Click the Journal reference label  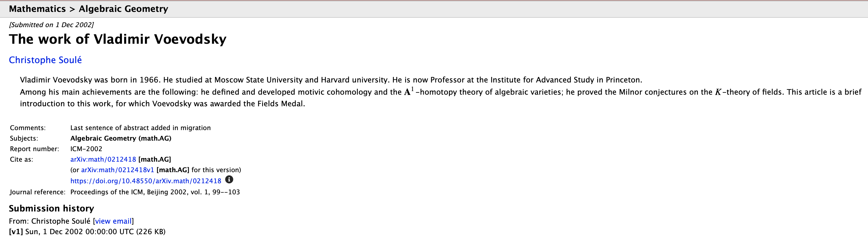click(x=37, y=192)
